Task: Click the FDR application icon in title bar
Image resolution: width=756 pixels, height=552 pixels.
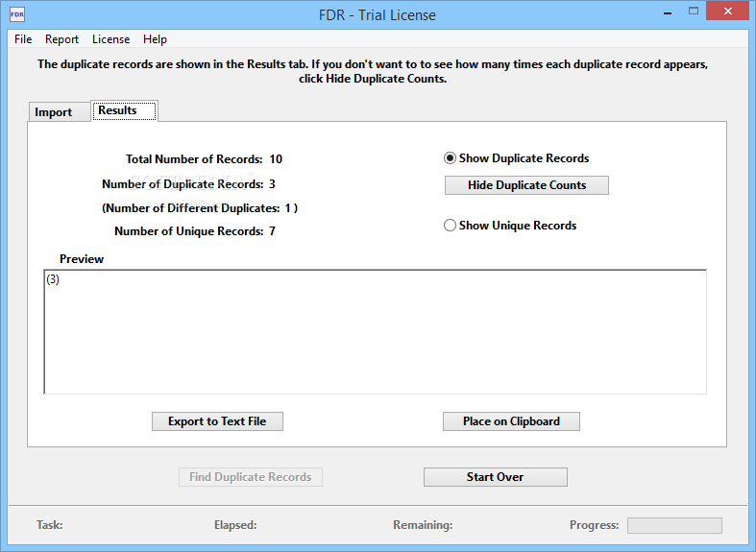Action: [x=17, y=14]
